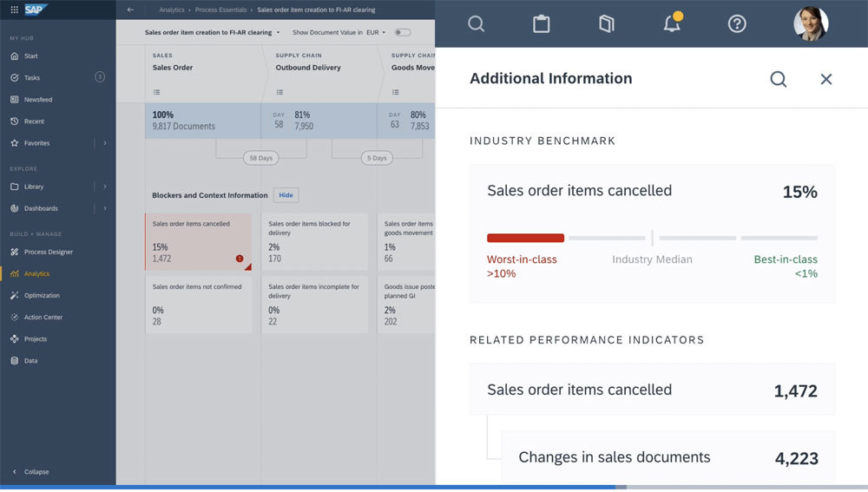
Task: Close the Additional Information panel
Action: coord(826,79)
